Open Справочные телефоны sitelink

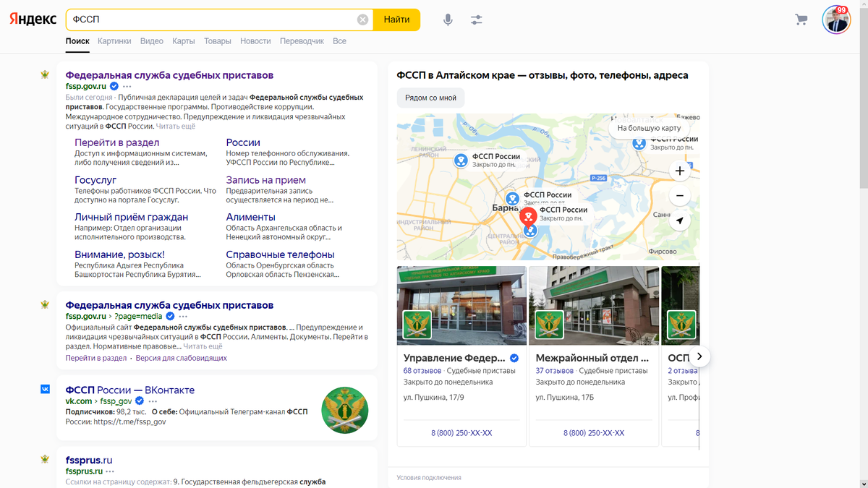(280, 254)
